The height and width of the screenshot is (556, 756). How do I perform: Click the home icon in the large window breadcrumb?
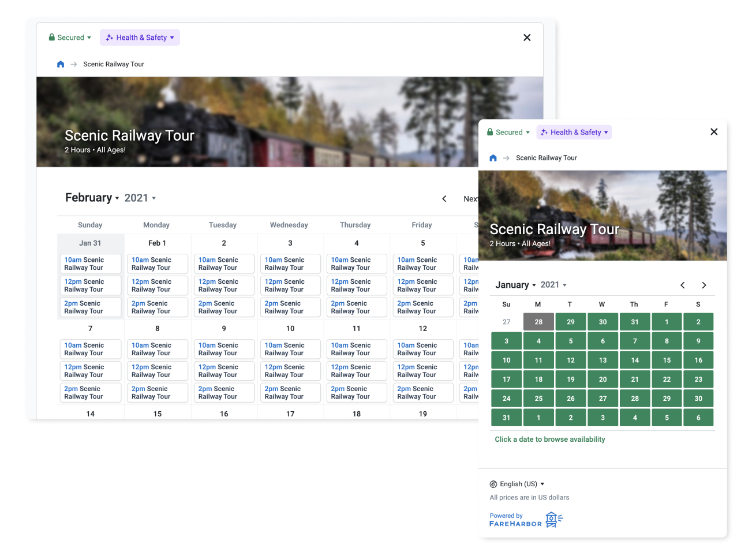tap(61, 64)
